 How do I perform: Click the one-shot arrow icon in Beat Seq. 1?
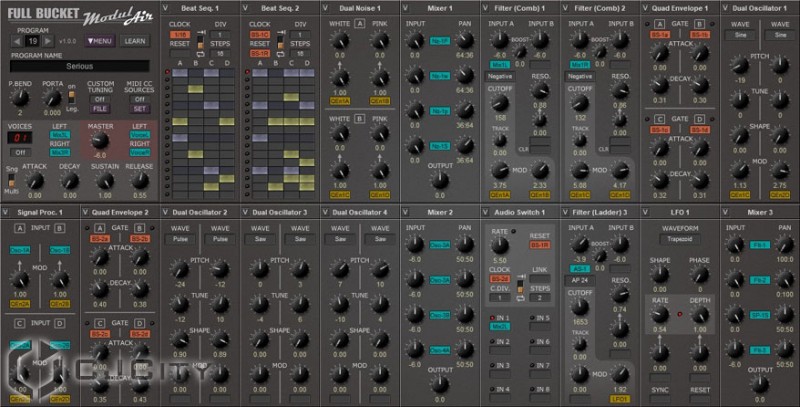click(201, 33)
